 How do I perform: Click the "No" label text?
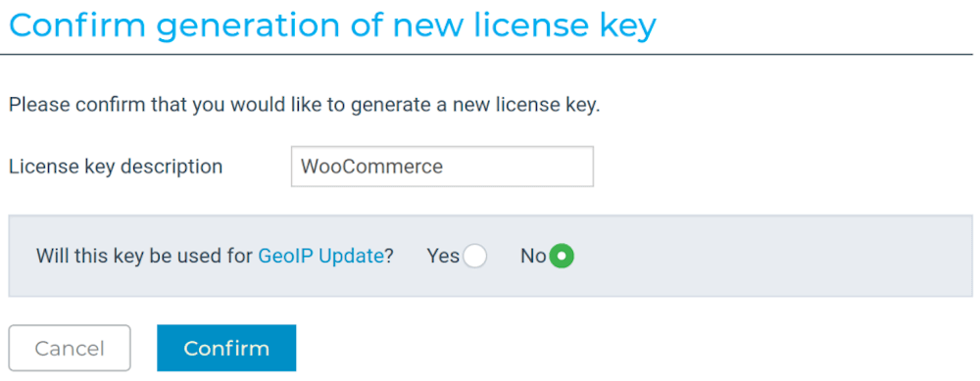tap(533, 256)
